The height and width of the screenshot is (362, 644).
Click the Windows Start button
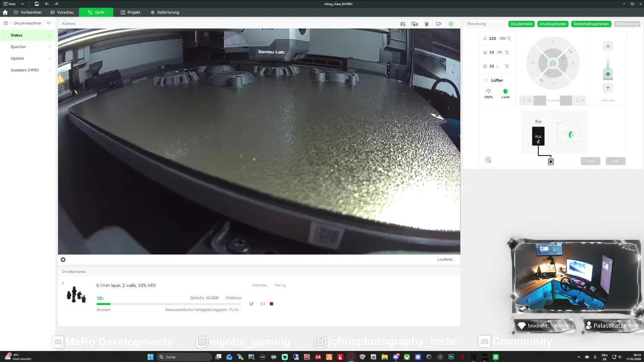(x=150, y=357)
